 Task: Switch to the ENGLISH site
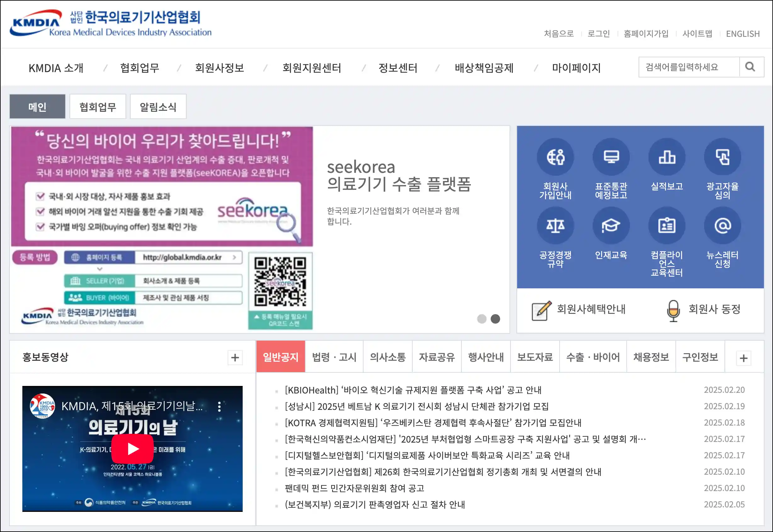[x=743, y=34]
